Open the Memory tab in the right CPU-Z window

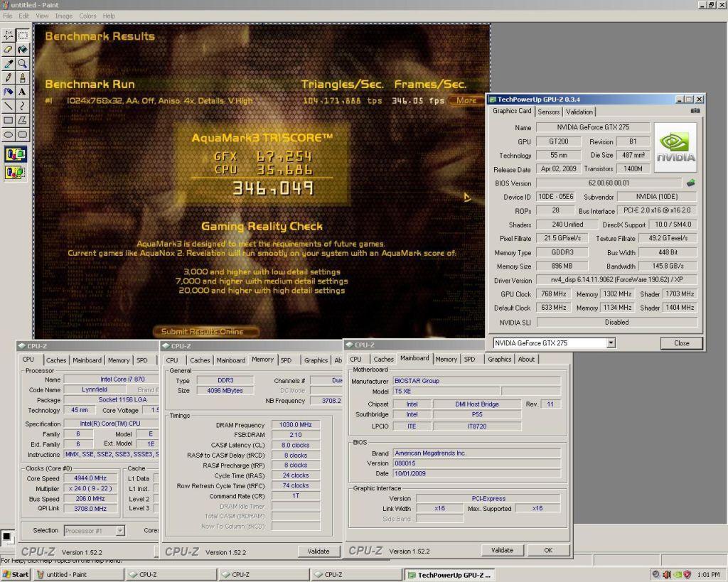click(446, 360)
